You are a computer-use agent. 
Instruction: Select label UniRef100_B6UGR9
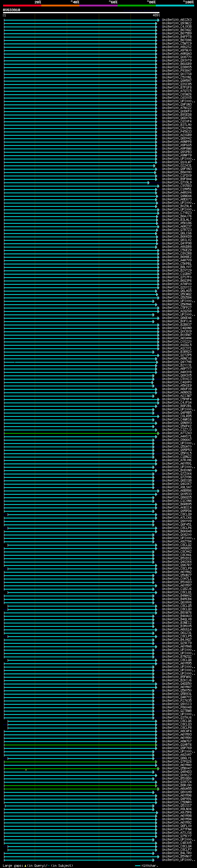tap(177, 64)
